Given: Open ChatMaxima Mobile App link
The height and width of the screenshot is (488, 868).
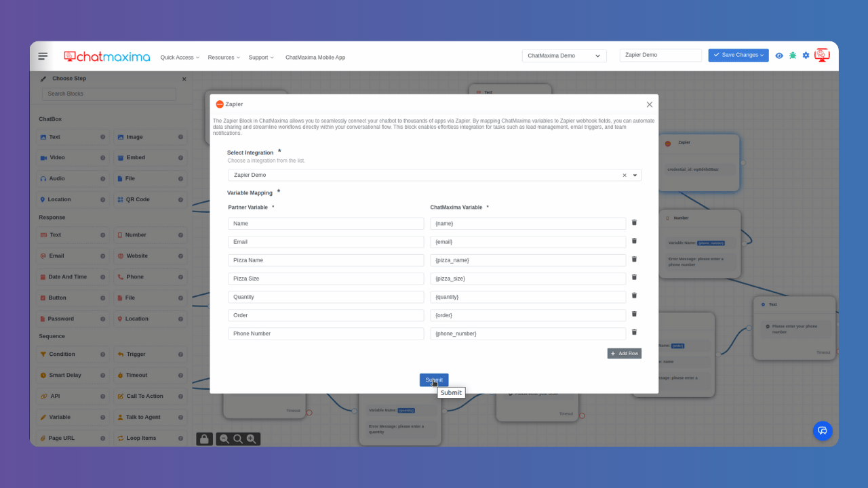Looking at the screenshot, I should (315, 58).
